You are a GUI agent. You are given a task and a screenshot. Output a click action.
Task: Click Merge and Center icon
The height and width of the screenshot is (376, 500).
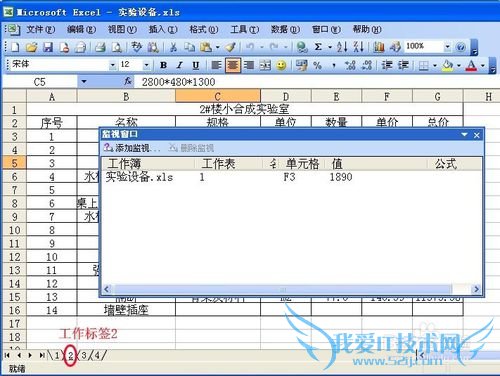(x=265, y=65)
